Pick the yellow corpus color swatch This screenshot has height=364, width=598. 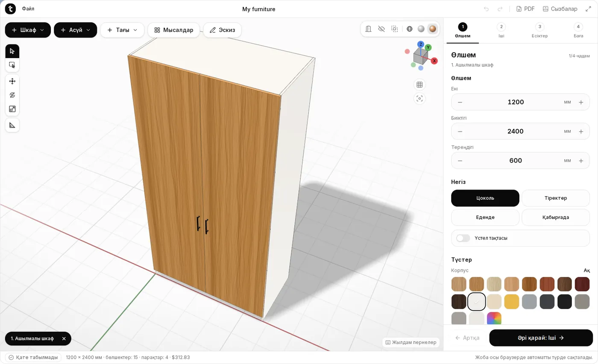512,302
